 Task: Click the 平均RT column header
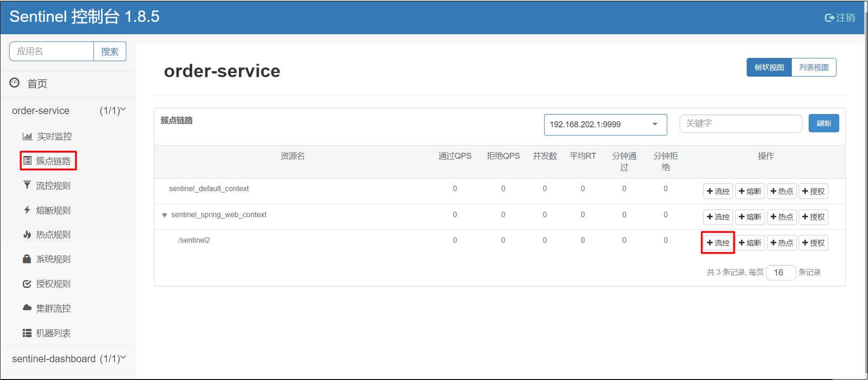coord(582,156)
